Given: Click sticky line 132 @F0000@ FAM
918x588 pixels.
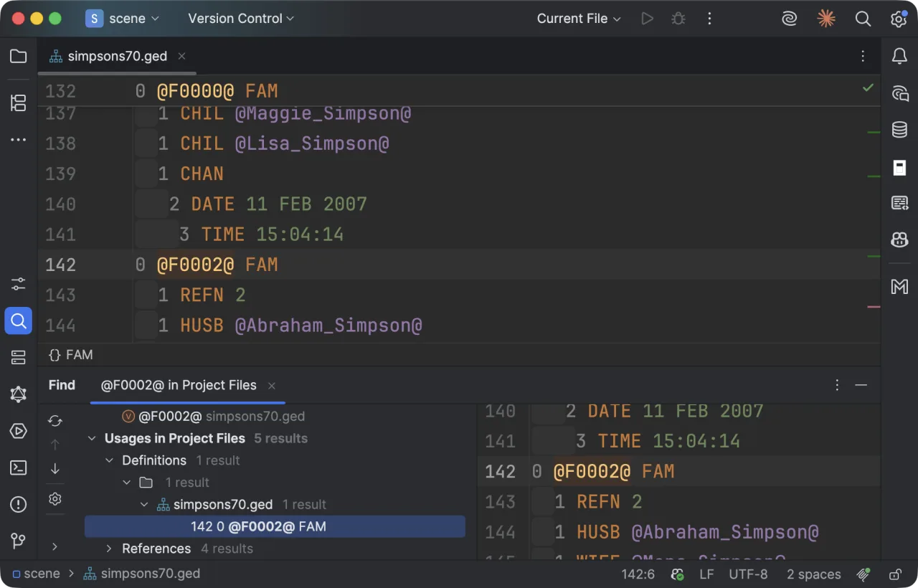Looking at the screenshot, I should coord(459,91).
